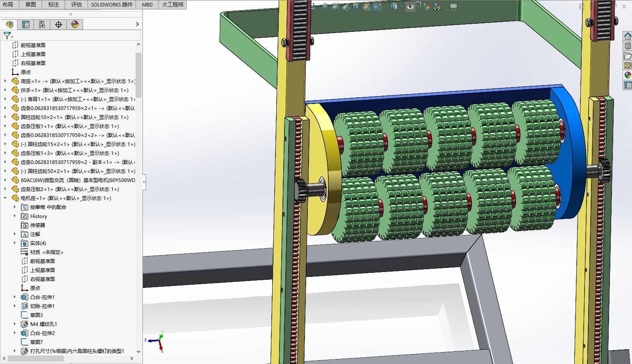Screen dimensions: 632x364
Task: Switch to the PropertyManager tab
Action: pyautogui.click(x=26, y=25)
